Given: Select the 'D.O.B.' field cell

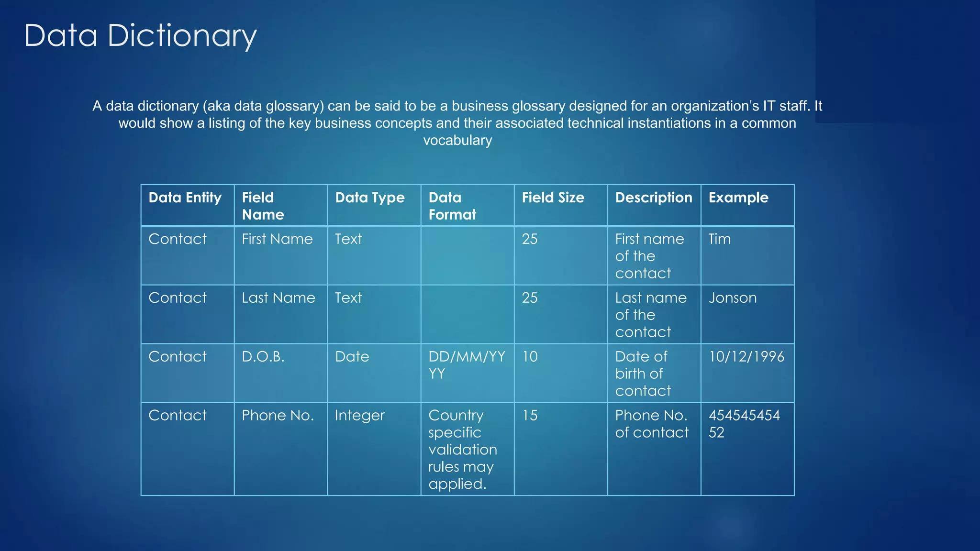Looking at the screenshot, I should pos(281,374).
